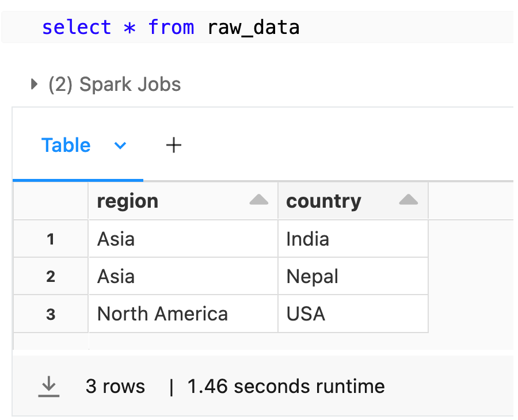Open the add visualization plus icon
Viewport: 518px width, 420px height.
(x=173, y=145)
